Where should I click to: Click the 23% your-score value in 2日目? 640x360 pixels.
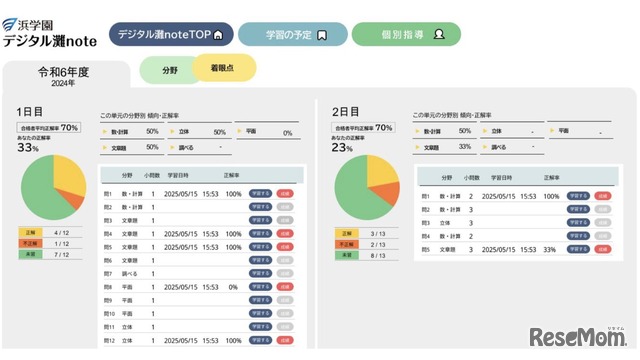click(342, 147)
